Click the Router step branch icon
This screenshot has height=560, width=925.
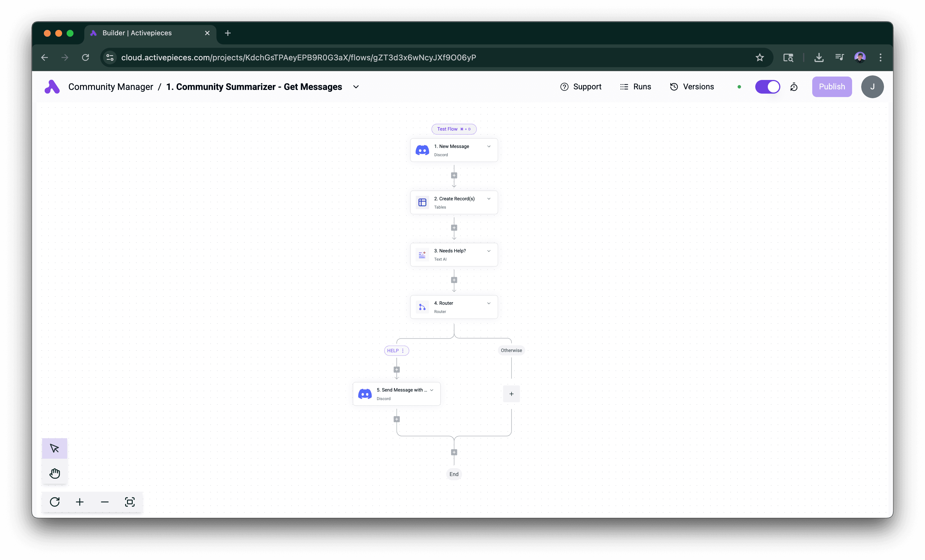tap(422, 307)
